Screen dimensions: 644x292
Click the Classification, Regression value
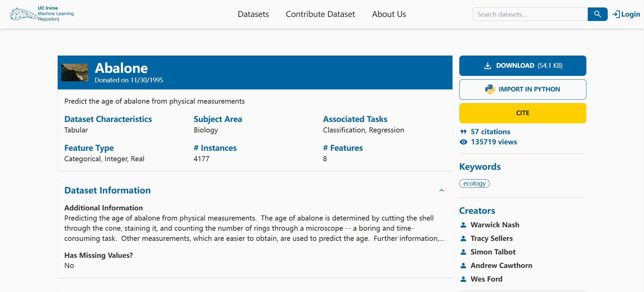click(x=363, y=130)
